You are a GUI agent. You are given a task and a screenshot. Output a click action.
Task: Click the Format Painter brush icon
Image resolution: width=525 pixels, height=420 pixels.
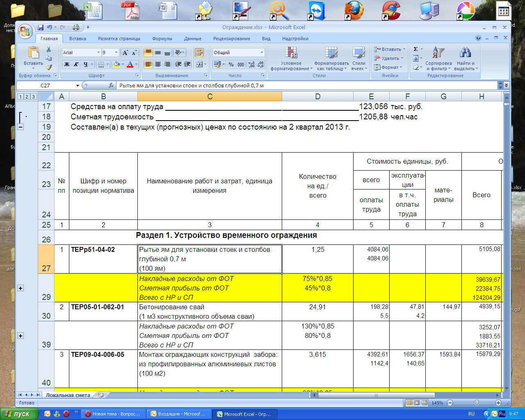49,67
